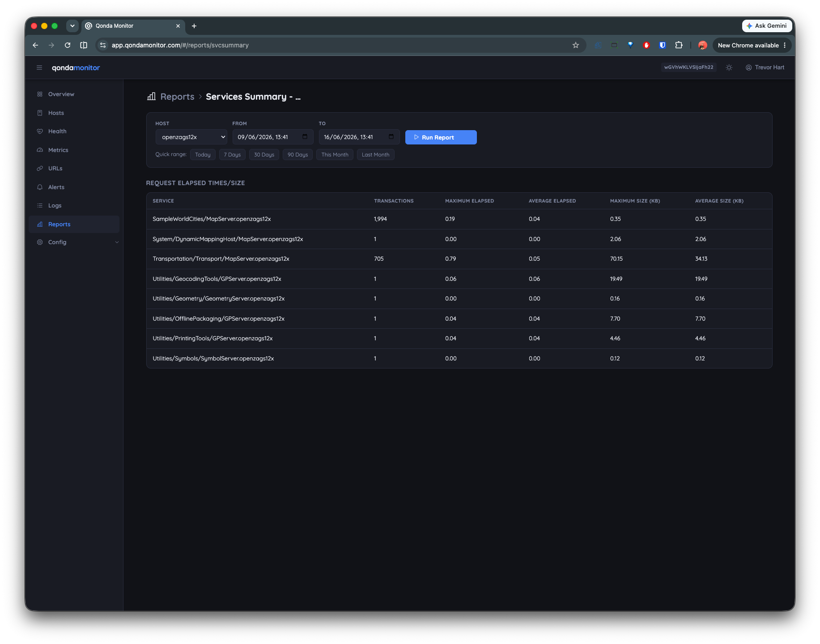Go to Overview page
Image resolution: width=820 pixels, height=644 pixels.
(61, 94)
